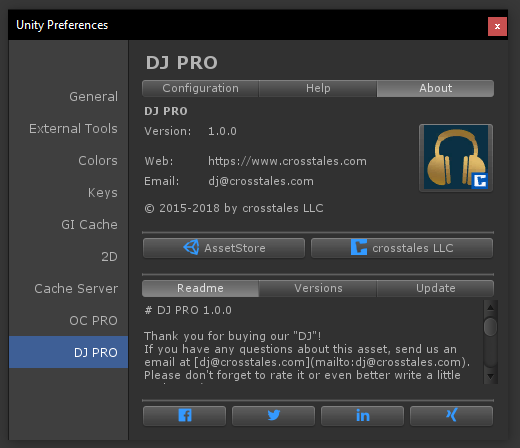Image resolution: width=520 pixels, height=448 pixels.
Task: Switch to the Help tab
Action: 318,88
